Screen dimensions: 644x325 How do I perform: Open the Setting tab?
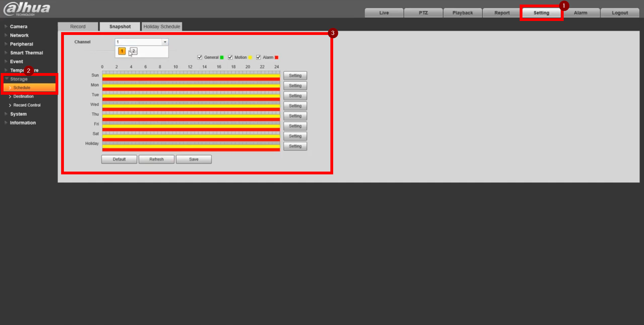click(541, 13)
